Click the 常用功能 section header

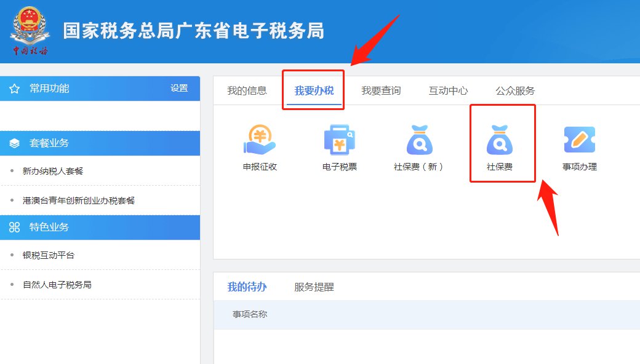[100, 89]
